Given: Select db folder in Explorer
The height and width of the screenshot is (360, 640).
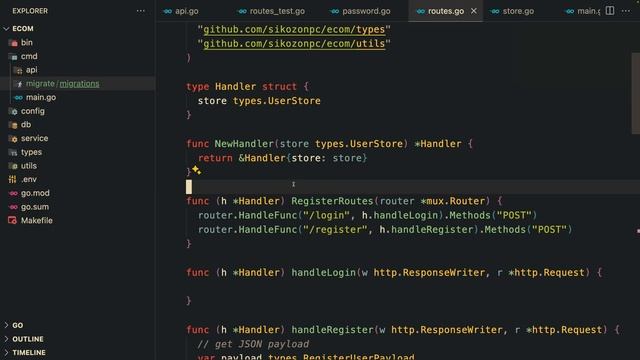Looking at the screenshot, I should pos(26,125).
